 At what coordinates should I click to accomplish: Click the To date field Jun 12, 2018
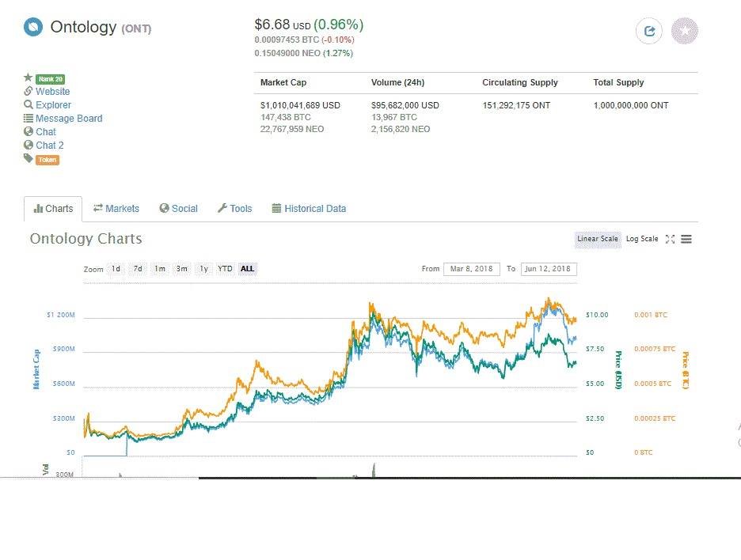tap(548, 269)
